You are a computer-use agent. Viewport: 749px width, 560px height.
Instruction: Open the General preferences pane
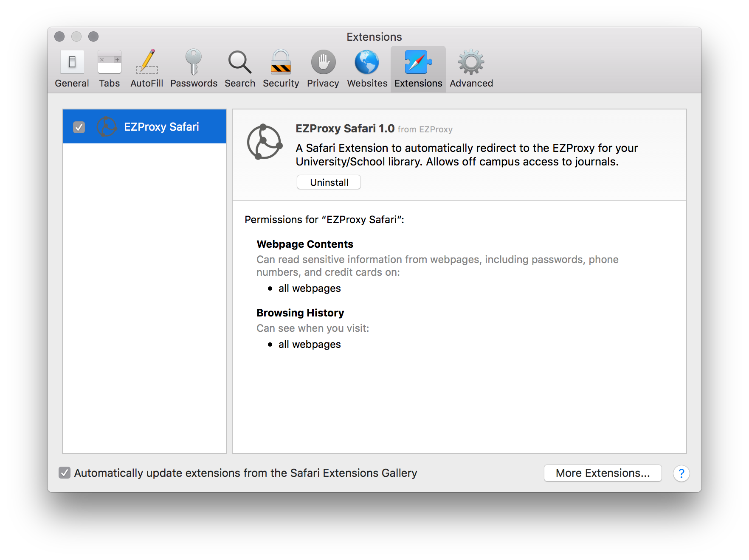(x=72, y=69)
